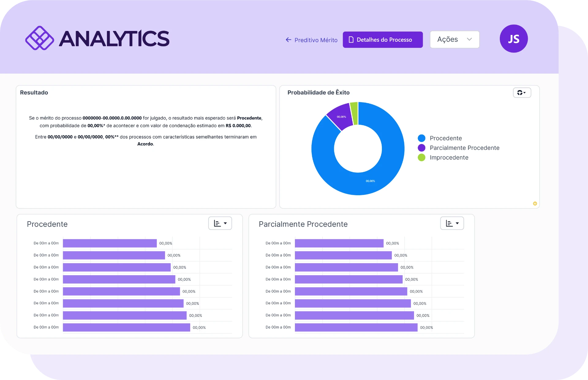This screenshot has width=588, height=380.
Task: Toggle the Improcedente legend entry
Action: tap(443, 158)
